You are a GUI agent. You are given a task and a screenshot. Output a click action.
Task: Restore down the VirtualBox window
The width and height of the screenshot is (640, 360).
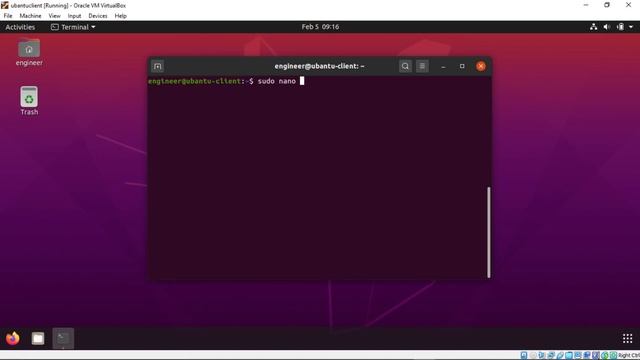coord(607,5)
